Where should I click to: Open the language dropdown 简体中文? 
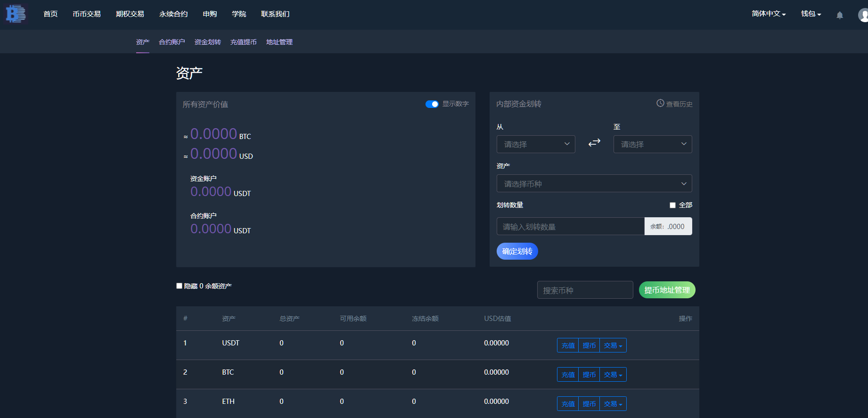[x=768, y=14]
